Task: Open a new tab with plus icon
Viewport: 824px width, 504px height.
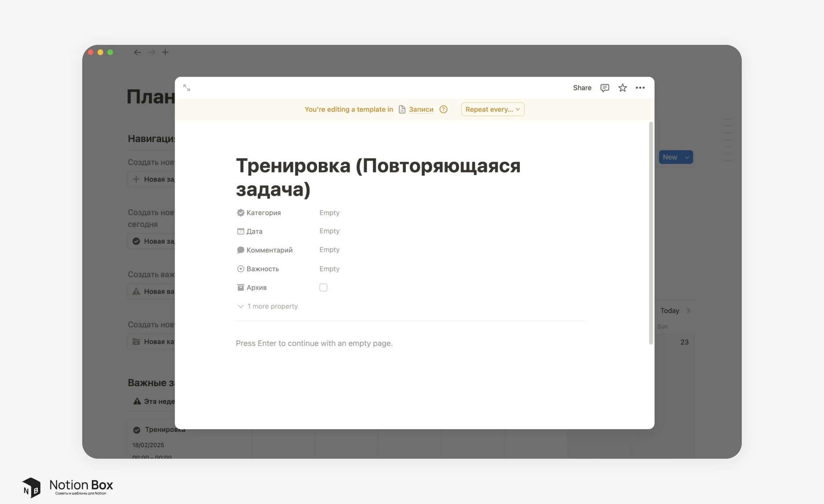Action: click(165, 52)
